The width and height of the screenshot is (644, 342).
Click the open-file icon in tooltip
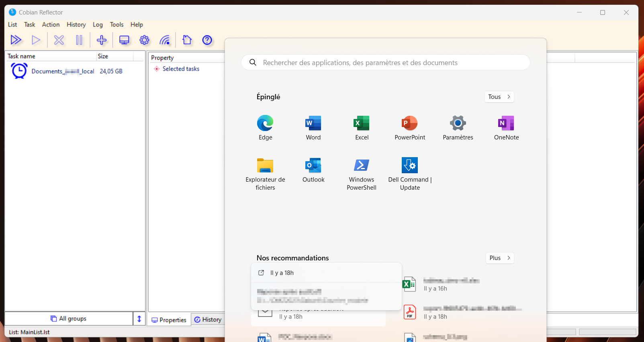click(261, 273)
